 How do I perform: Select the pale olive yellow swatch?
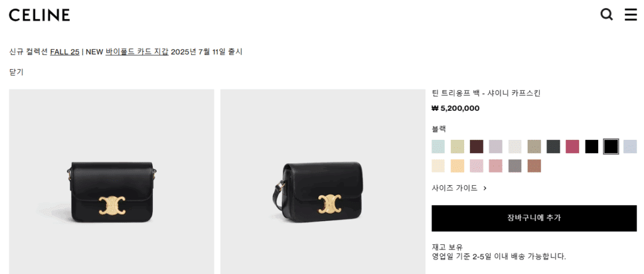[x=458, y=147]
